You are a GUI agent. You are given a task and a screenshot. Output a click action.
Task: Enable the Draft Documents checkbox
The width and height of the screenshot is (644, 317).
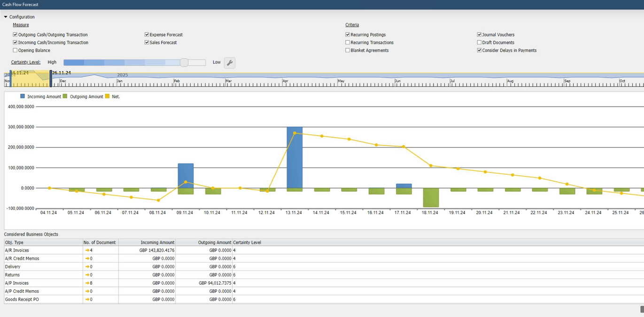coord(479,42)
